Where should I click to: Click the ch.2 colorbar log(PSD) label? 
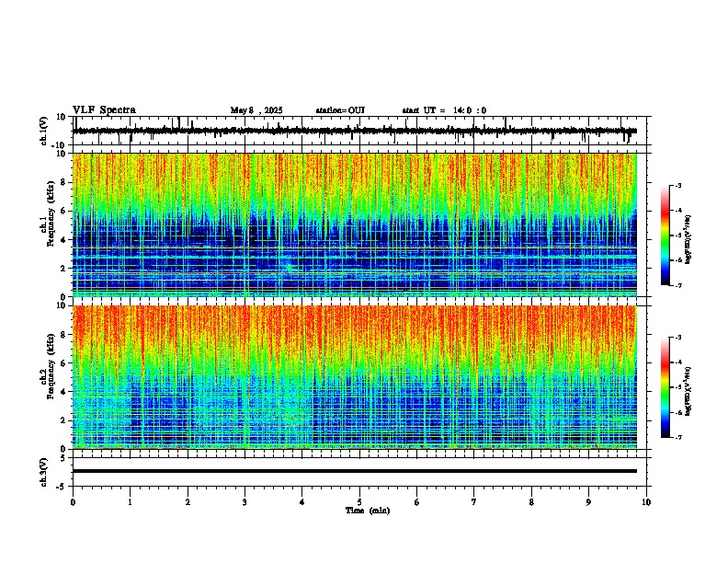coord(688,391)
